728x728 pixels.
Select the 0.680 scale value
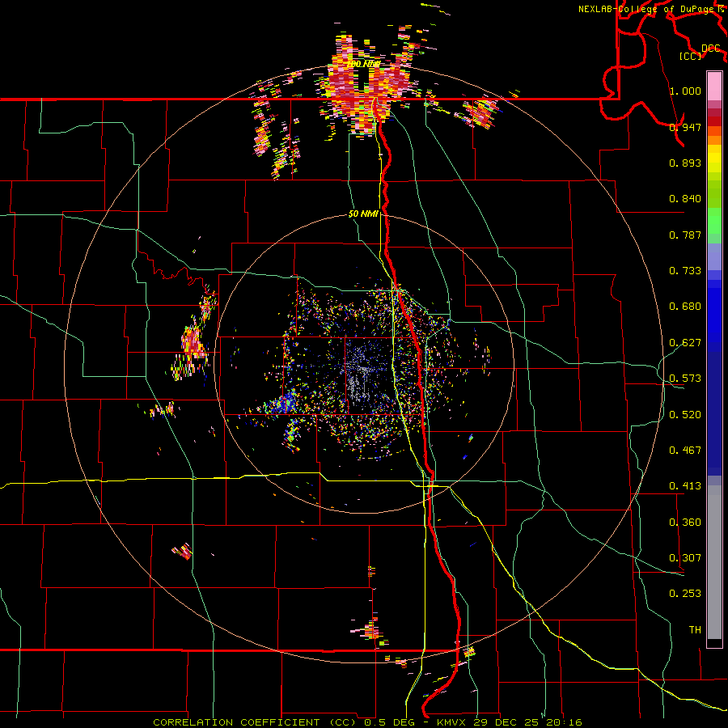point(685,307)
